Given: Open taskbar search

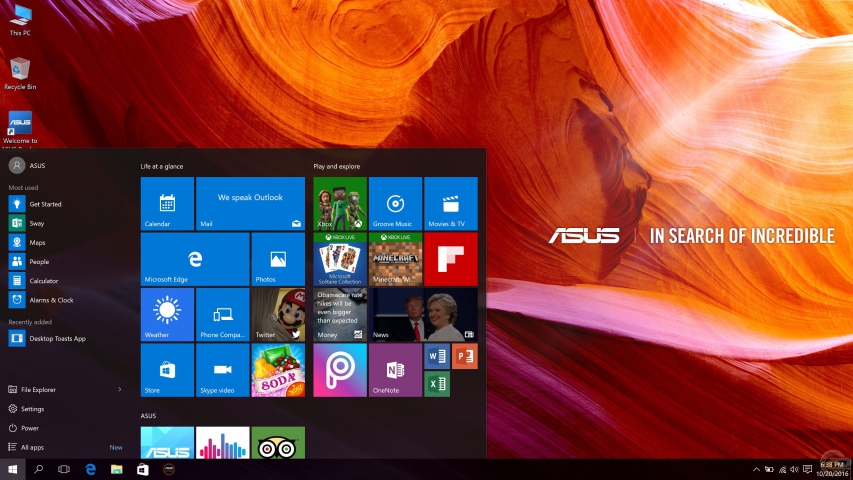Looking at the screenshot, I should (x=39, y=469).
